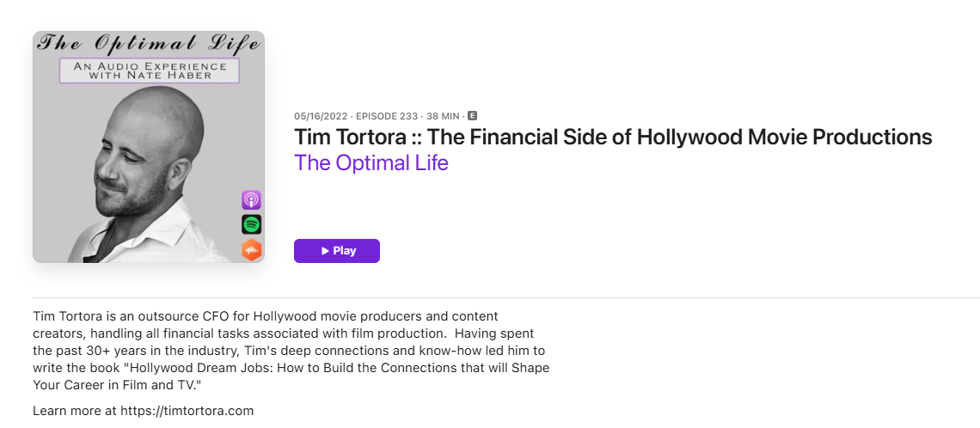This screenshot has width=980, height=428.
Task: Click the EPISODE 233 label
Action: [x=386, y=115]
